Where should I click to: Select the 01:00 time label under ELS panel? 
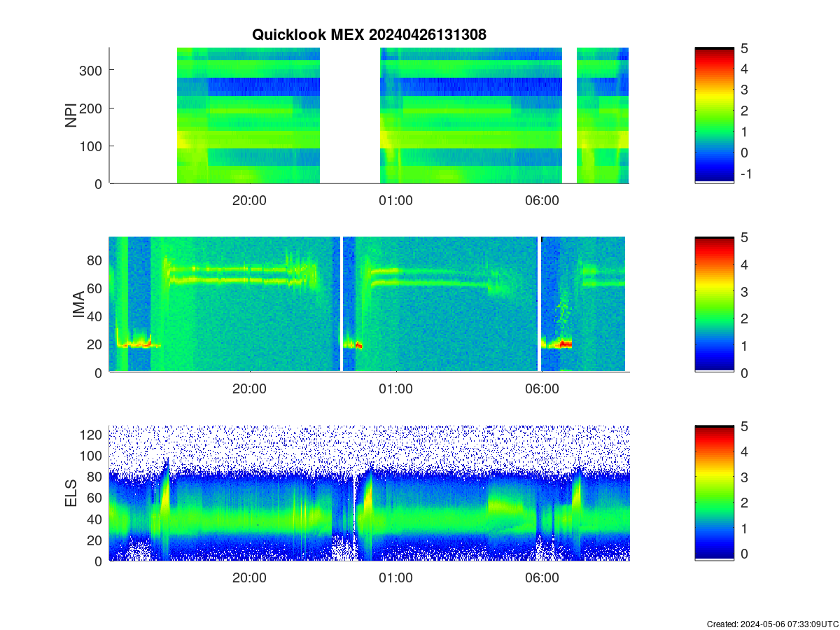pyautogui.click(x=395, y=578)
